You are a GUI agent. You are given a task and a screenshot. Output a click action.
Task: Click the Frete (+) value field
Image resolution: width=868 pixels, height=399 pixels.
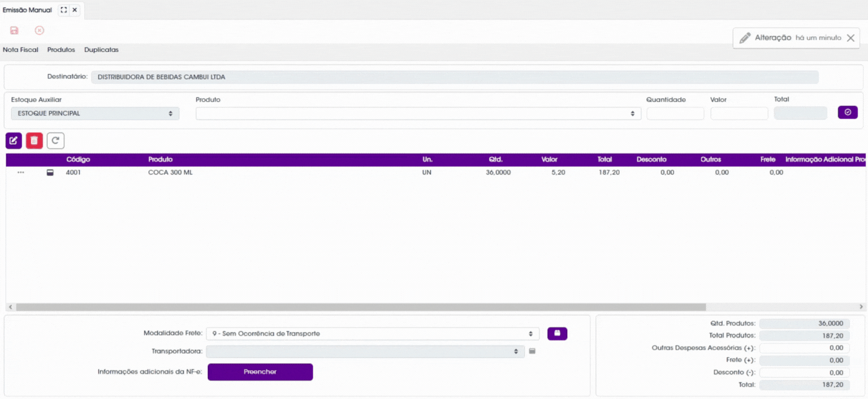coord(804,361)
